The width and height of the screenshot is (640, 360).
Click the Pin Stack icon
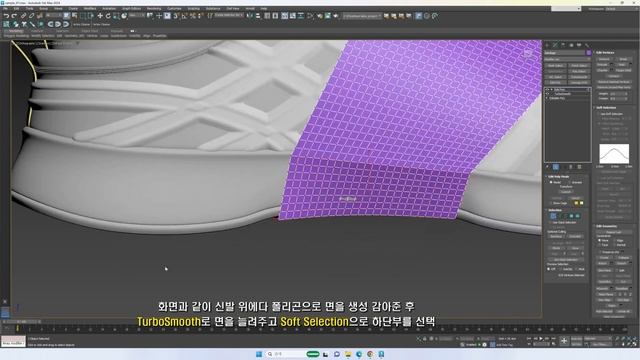(548, 167)
